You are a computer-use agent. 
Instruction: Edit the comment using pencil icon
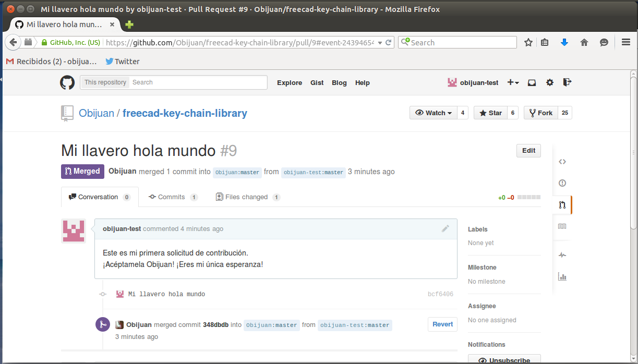click(445, 228)
